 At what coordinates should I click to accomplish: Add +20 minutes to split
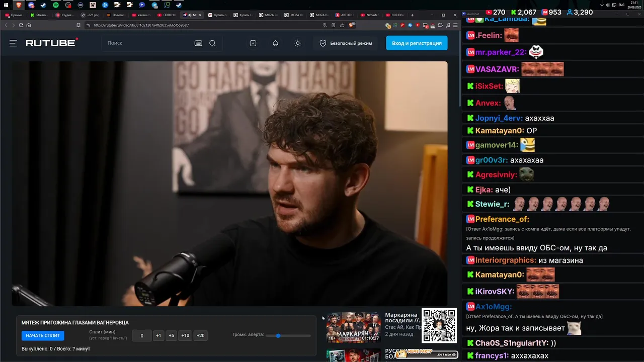coord(200,335)
